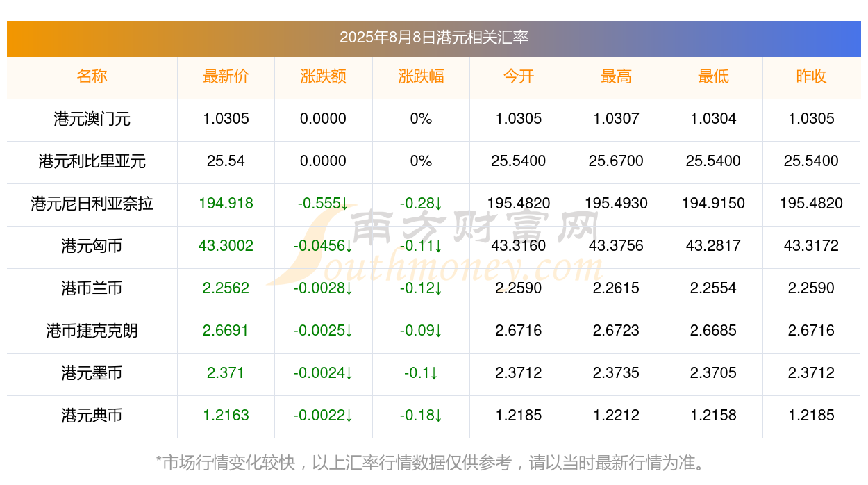Click high value 2.6723

(616, 331)
